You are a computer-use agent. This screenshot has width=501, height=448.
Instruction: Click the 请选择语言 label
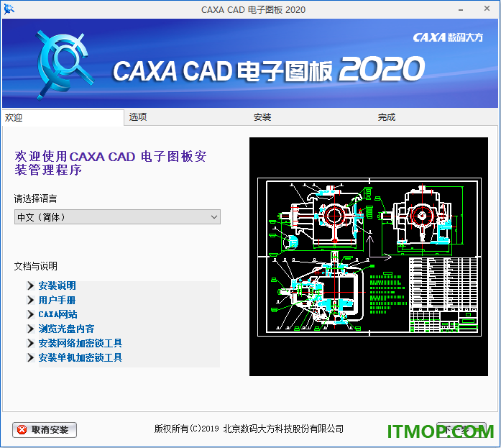click(x=35, y=198)
